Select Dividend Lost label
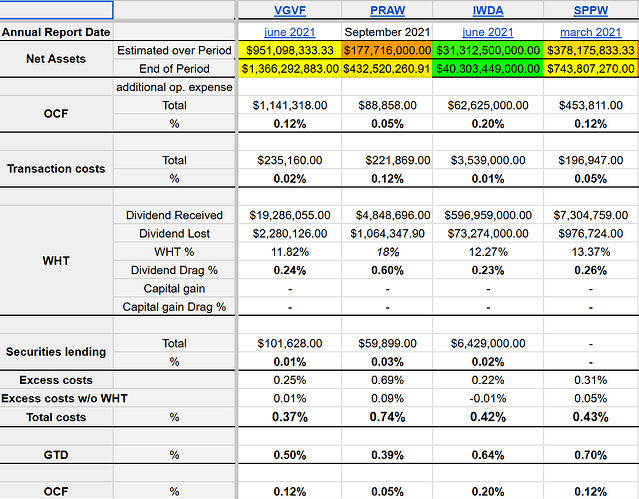The image size is (639, 499). [174, 234]
